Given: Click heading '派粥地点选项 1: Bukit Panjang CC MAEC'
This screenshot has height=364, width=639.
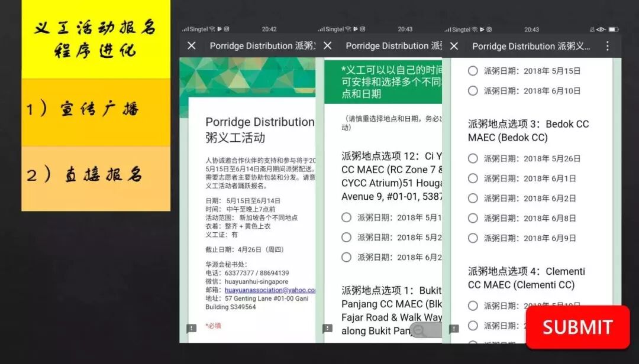Looking at the screenshot, I should [x=392, y=311].
